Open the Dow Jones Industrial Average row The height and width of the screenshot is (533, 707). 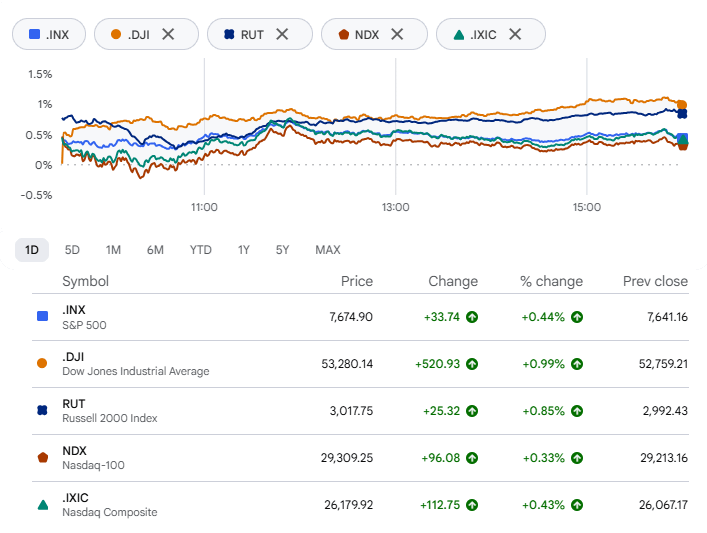coord(360,364)
